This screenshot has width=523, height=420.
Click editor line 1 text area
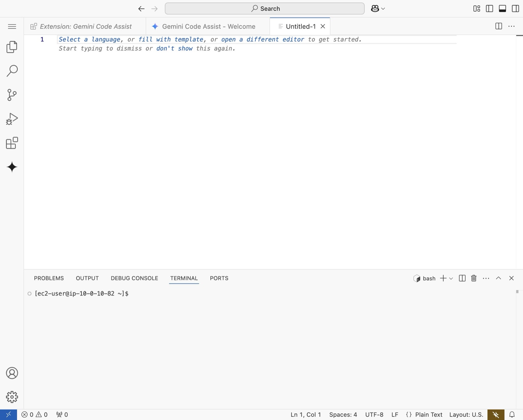click(x=257, y=40)
